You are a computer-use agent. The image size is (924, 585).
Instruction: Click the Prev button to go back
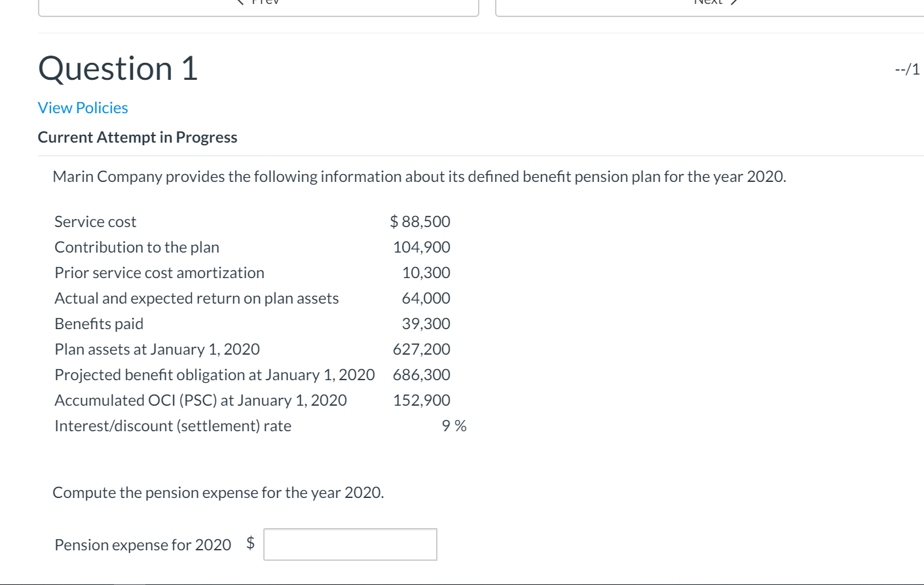point(258,3)
